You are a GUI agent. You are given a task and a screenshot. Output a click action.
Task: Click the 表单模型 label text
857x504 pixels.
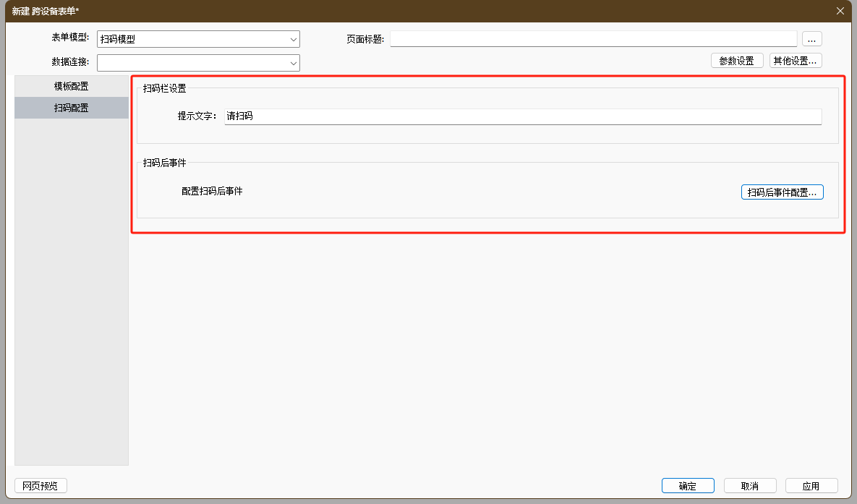click(70, 38)
